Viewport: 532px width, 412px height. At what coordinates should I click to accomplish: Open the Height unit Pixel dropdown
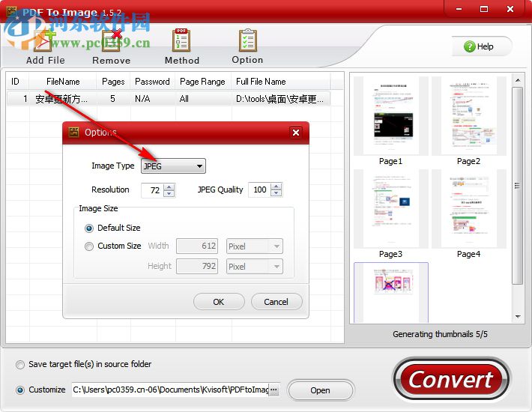point(255,267)
